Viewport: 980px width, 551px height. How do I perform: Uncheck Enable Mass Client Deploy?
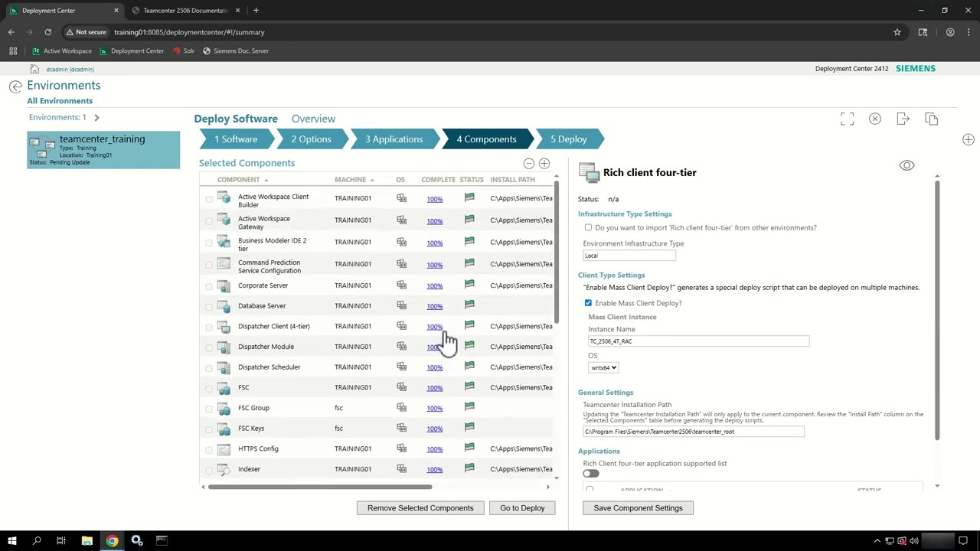point(588,303)
